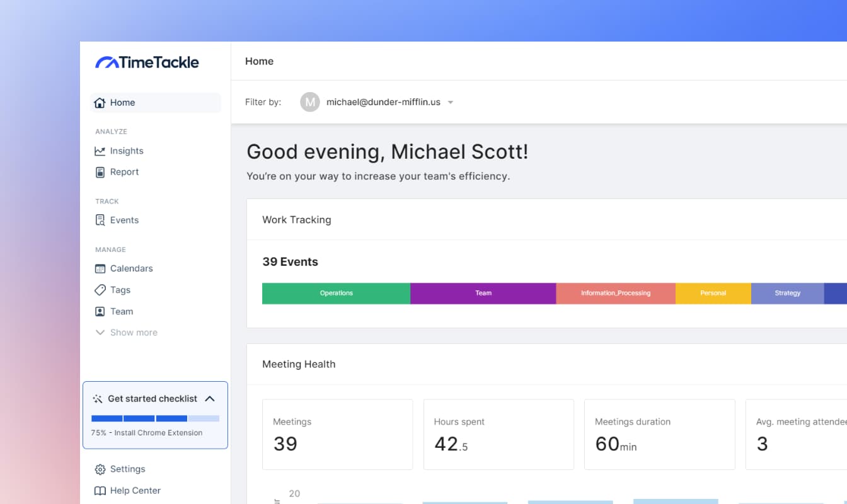
Task: Click the TRACK section label
Action: pyautogui.click(x=107, y=202)
